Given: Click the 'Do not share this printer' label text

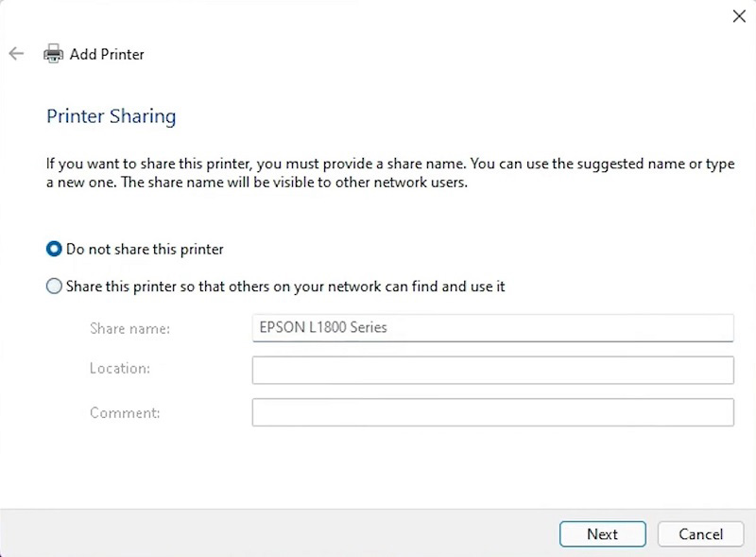Looking at the screenshot, I should click(x=145, y=249).
